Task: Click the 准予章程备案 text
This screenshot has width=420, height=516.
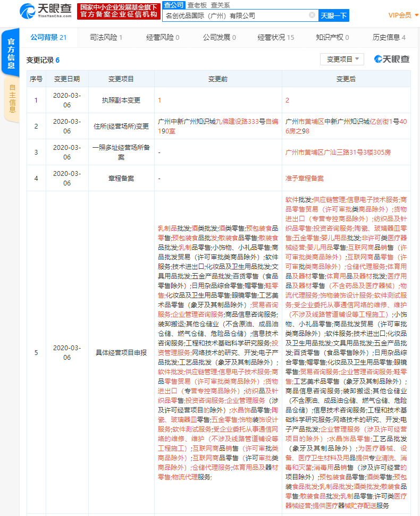Action: [305, 179]
